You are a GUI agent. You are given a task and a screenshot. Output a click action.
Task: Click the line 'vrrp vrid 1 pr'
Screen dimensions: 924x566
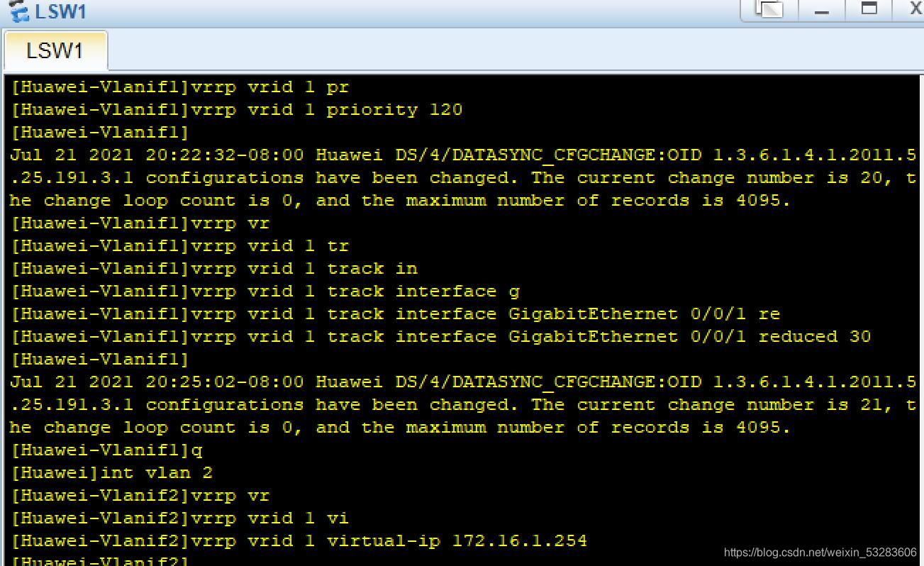180,87
